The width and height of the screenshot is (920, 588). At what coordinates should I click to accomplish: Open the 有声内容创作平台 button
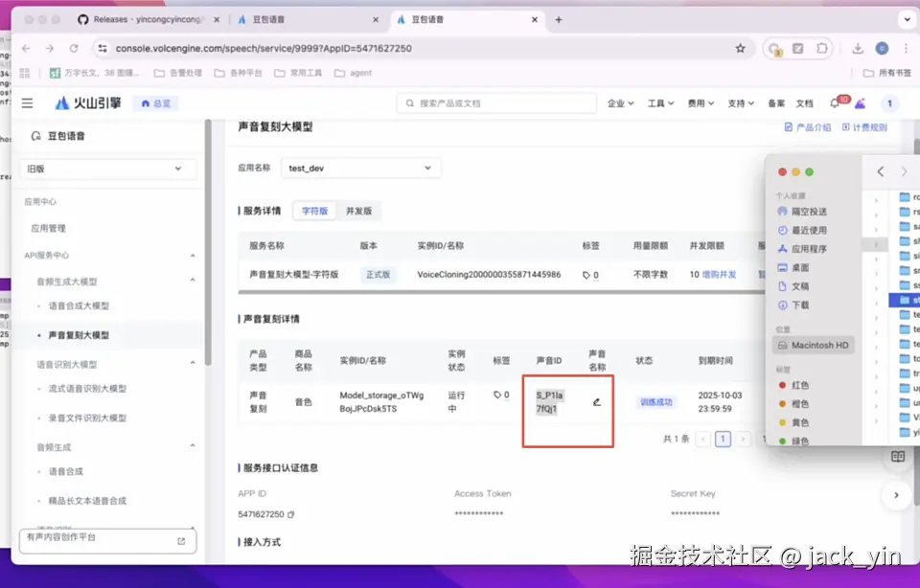tap(108, 541)
